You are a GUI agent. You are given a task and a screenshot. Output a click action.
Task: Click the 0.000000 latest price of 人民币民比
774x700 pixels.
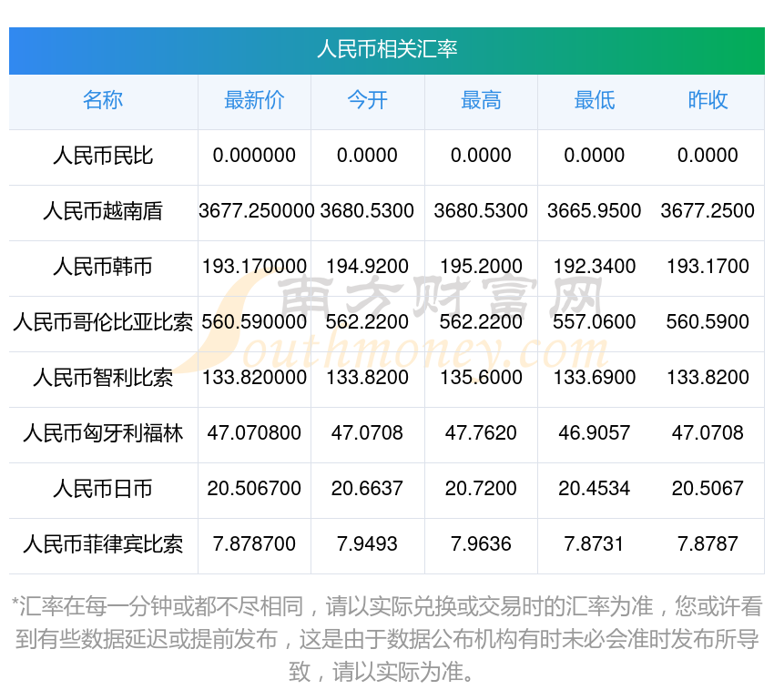pos(254,156)
